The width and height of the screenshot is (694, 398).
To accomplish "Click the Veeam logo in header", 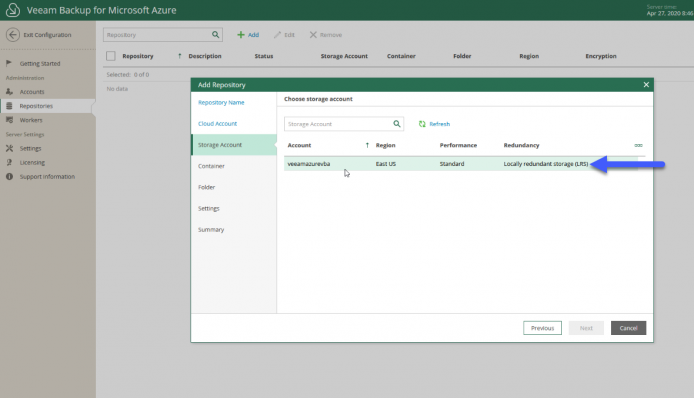I will tap(13, 10).
